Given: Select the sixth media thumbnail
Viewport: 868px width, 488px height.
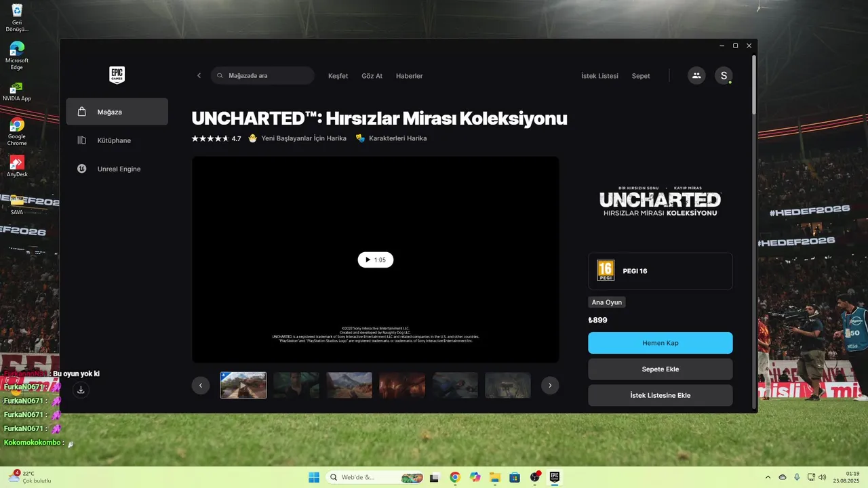Looking at the screenshot, I should click(508, 385).
